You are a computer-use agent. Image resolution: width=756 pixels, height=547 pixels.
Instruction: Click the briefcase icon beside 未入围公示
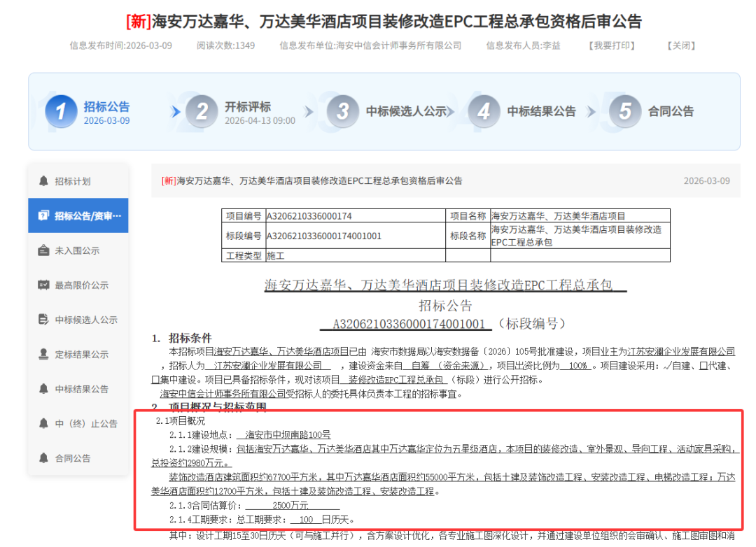[x=43, y=250]
